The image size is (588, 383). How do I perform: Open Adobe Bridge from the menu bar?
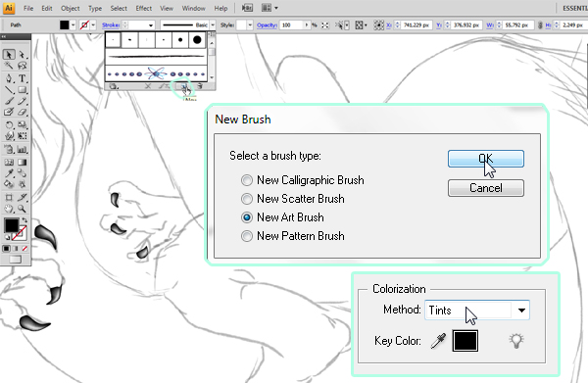pyautogui.click(x=247, y=8)
